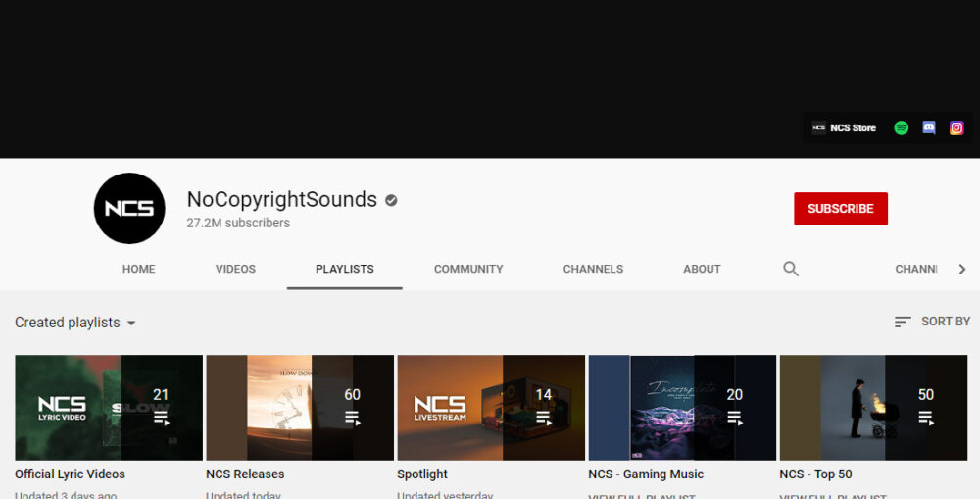Click the playlist icon on 50-video thumbnail

926,418
